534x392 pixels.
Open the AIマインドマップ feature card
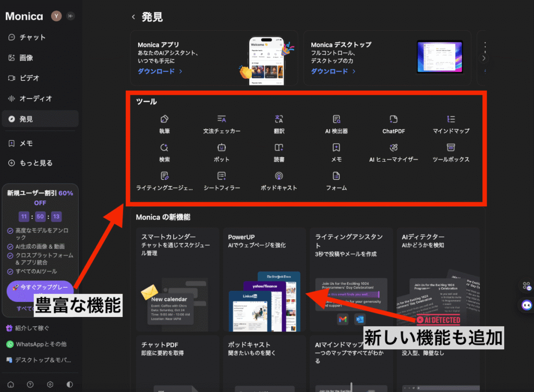[x=351, y=364]
